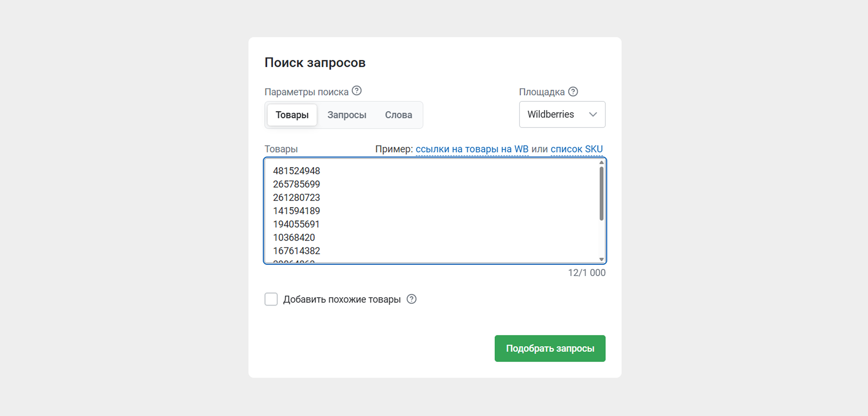Switch to the Слова tab
Viewport: 868px width, 416px height.
[399, 115]
